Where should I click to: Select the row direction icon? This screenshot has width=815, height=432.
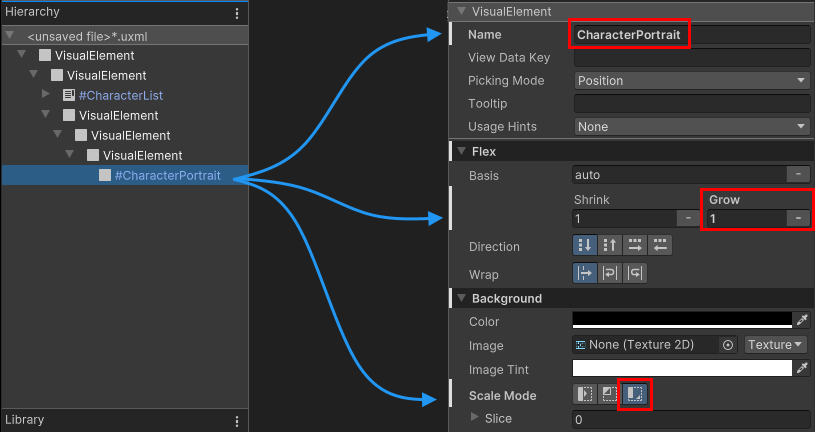point(635,246)
